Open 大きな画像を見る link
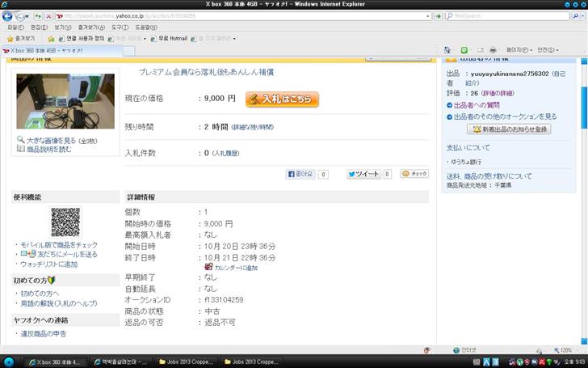The image size is (588, 368). click(x=52, y=141)
